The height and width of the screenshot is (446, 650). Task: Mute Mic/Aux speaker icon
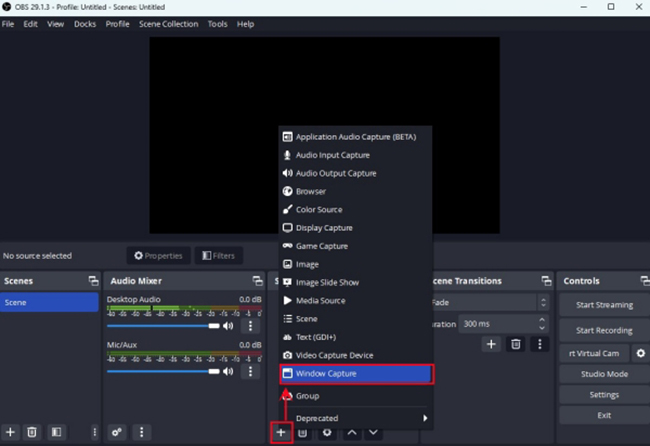pyautogui.click(x=228, y=371)
